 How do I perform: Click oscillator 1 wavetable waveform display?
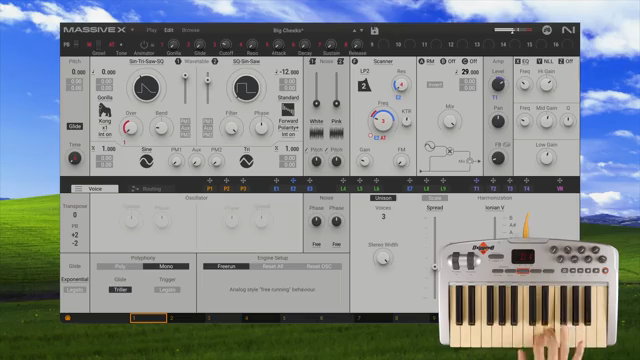[147, 88]
